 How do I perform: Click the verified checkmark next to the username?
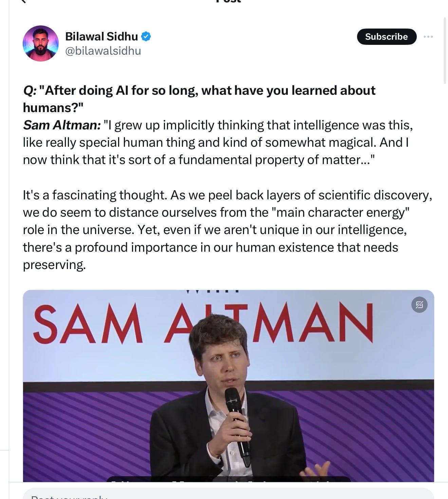click(147, 36)
